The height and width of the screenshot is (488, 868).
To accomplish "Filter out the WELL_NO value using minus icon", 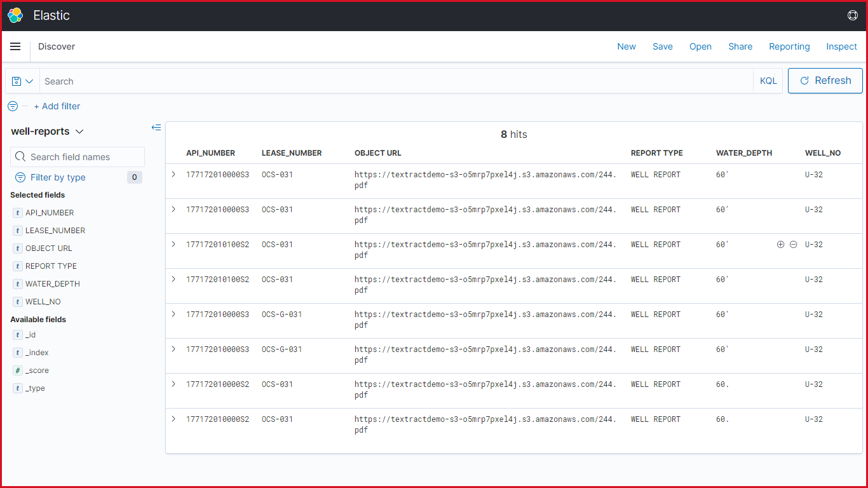I will [x=793, y=244].
